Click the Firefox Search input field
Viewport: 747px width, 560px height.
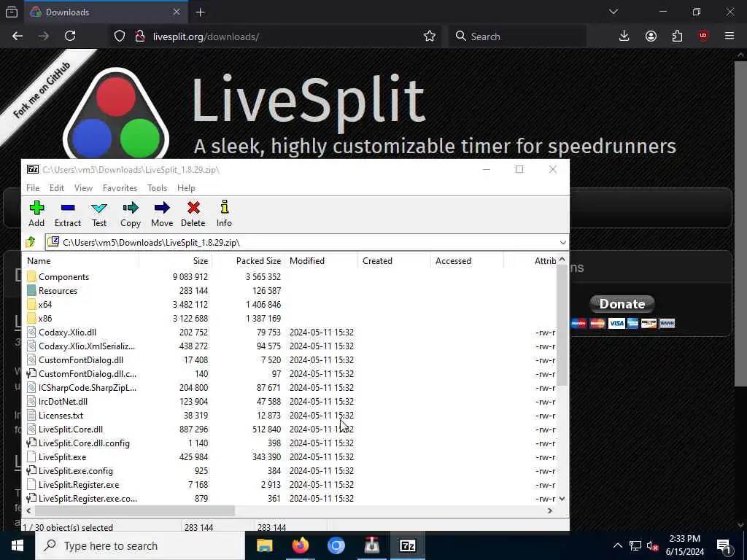point(517,36)
